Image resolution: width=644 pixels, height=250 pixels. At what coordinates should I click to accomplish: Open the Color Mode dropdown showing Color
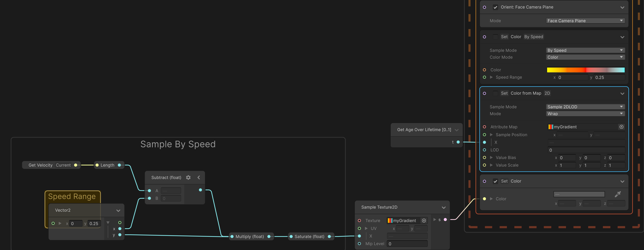coord(585,57)
